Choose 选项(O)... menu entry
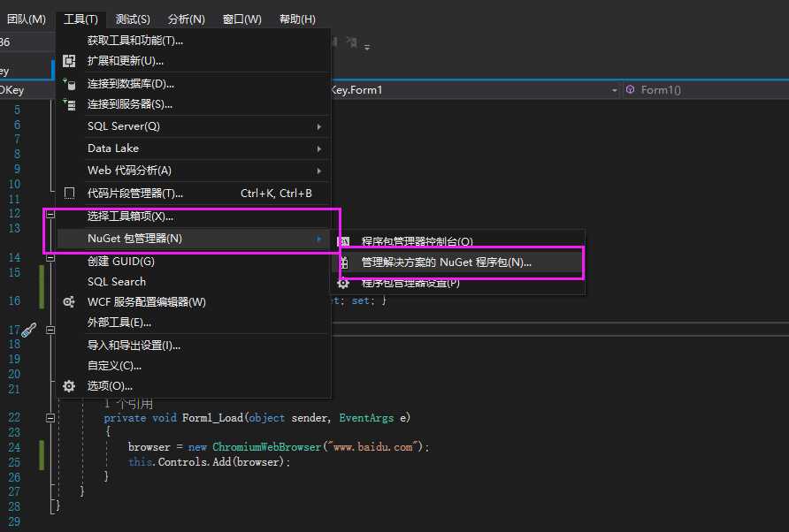The height and width of the screenshot is (532, 789). tap(193, 385)
